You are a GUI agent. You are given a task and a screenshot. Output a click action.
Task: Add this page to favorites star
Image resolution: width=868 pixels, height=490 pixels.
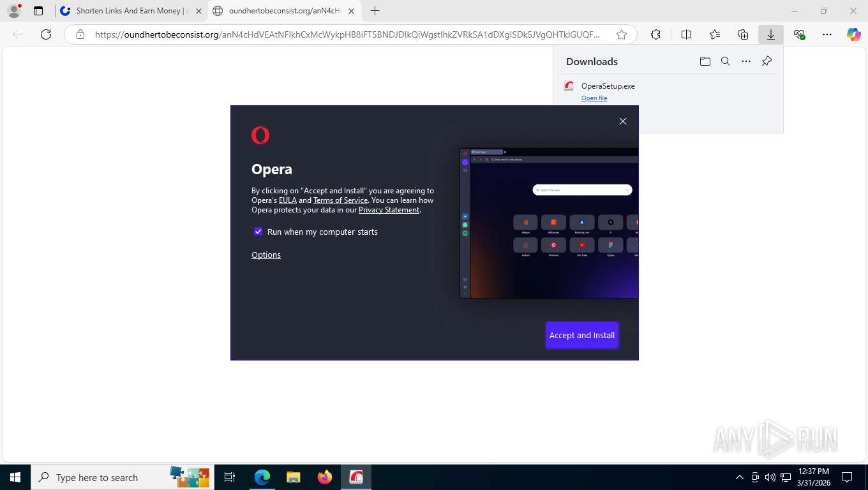pyautogui.click(x=621, y=34)
